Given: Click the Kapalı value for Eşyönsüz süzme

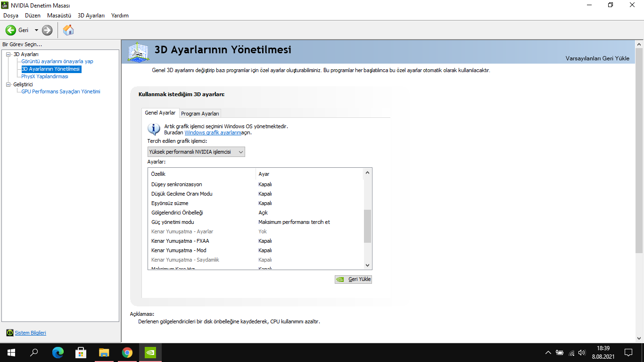Looking at the screenshot, I should 265,203.
